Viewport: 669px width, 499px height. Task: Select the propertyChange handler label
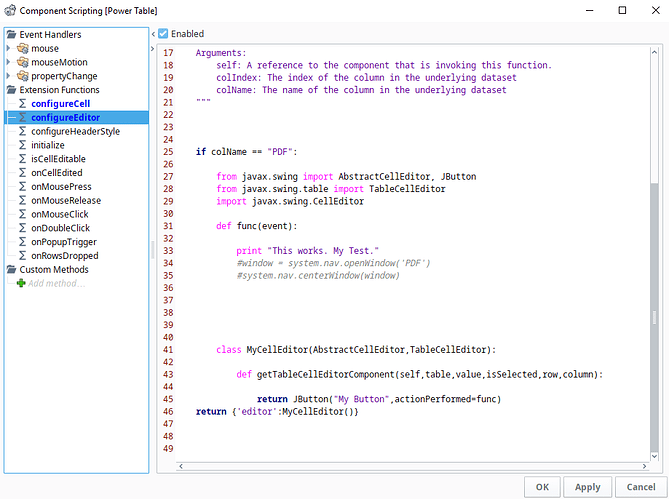click(64, 76)
